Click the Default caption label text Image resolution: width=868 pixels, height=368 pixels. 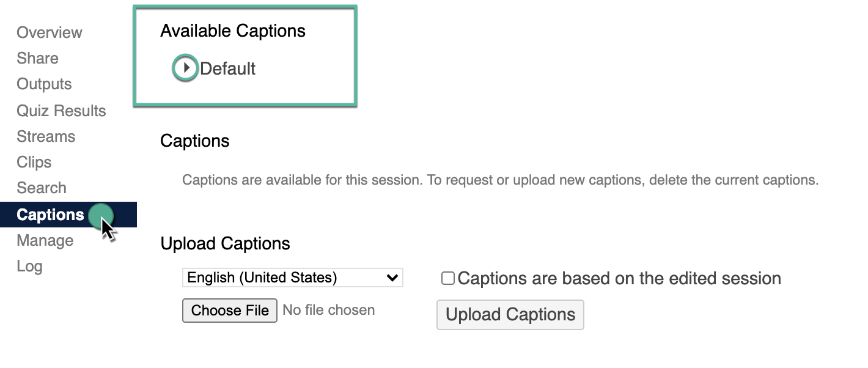[228, 68]
